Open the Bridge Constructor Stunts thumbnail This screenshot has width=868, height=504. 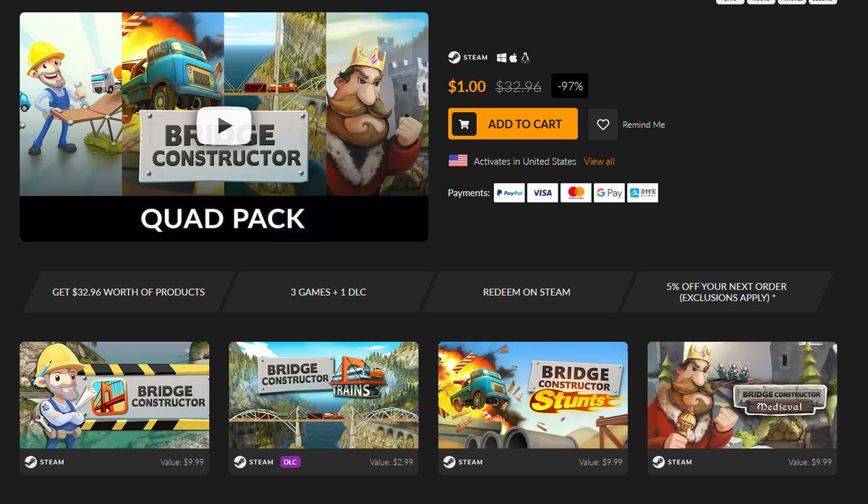coord(533,395)
